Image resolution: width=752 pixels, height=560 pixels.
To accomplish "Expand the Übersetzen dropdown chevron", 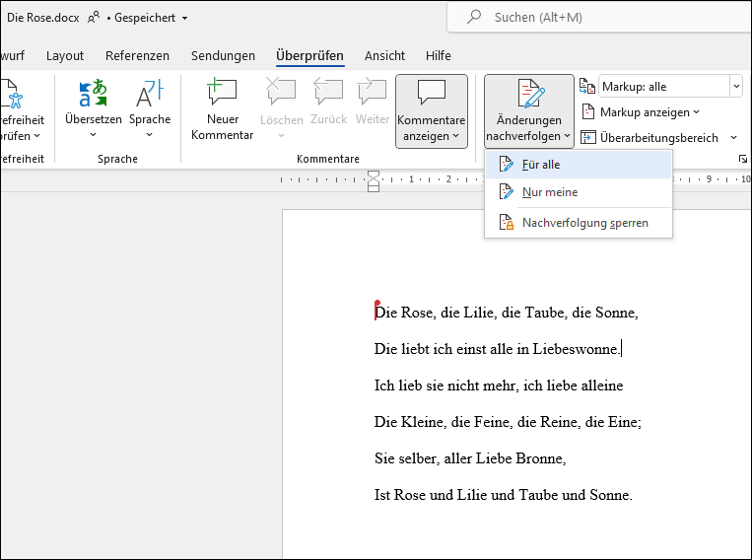I will click(93, 135).
